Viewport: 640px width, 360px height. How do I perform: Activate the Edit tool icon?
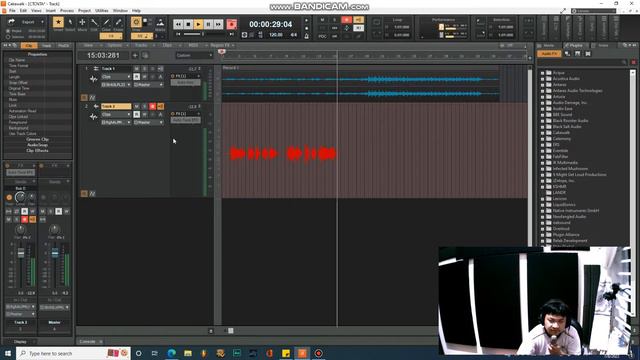click(x=94, y=22)
